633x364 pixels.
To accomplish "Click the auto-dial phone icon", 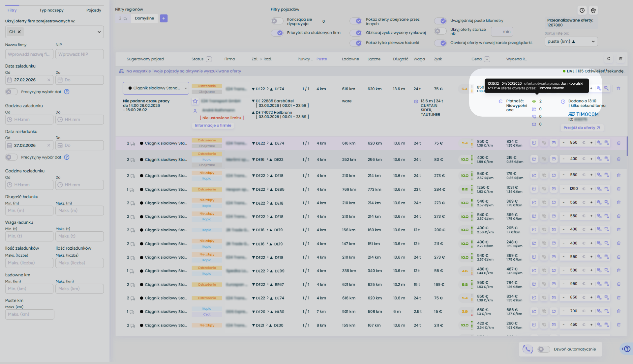I will coord(528,349).
